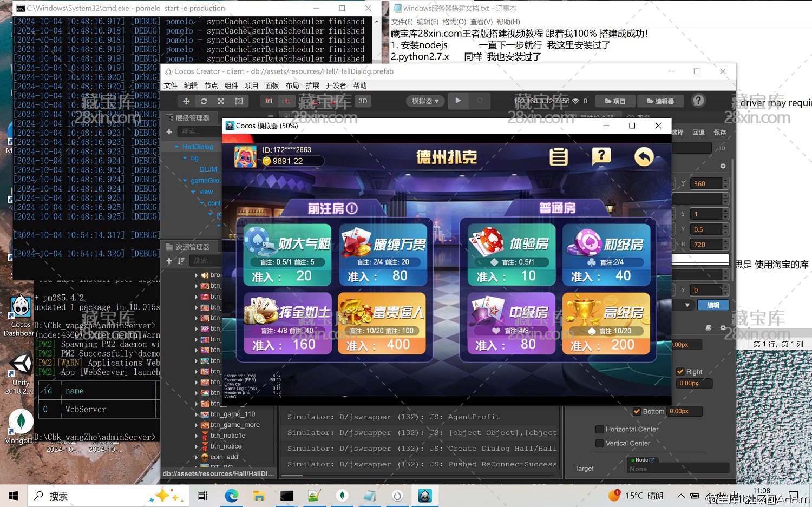812x507 pixels.
Task: Enable the Horizontal Center checkbox
Action: tap(600, 429)
